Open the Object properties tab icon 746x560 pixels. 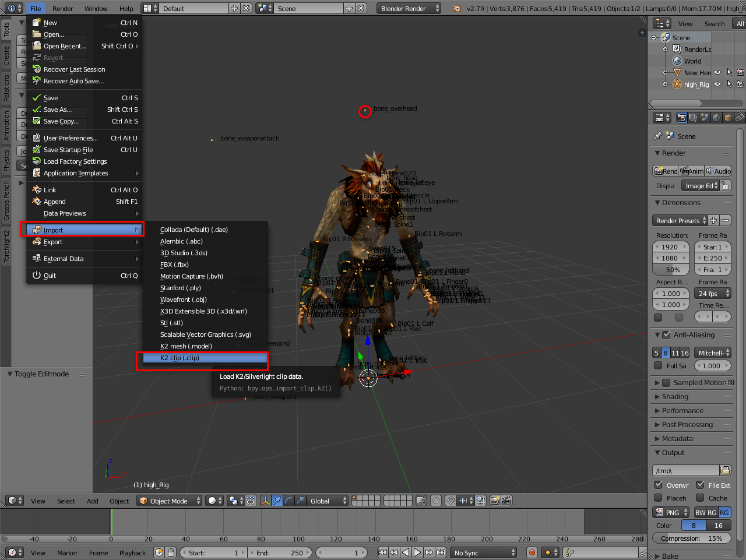(x=728, y=118)
